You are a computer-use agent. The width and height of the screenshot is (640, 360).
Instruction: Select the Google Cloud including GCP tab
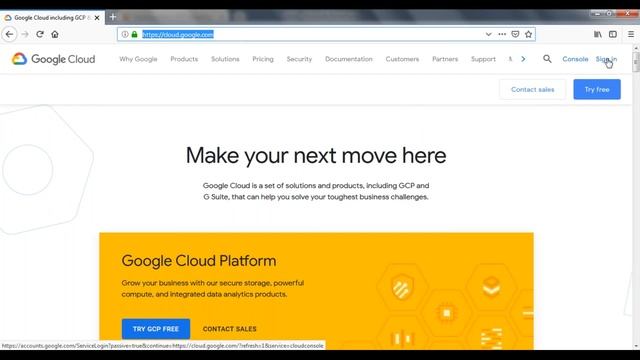click(52, 18)
